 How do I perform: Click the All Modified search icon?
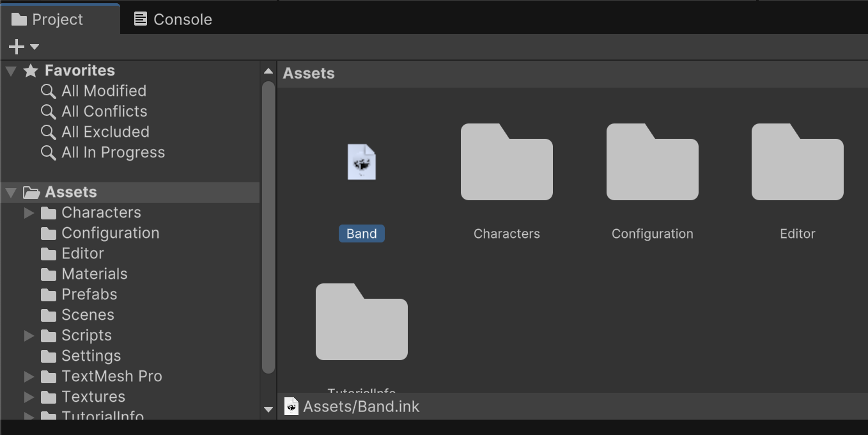[x=48, y=91]
